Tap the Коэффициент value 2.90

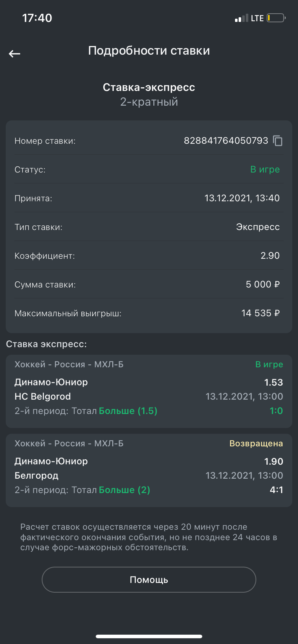click(x=270, y=256)
